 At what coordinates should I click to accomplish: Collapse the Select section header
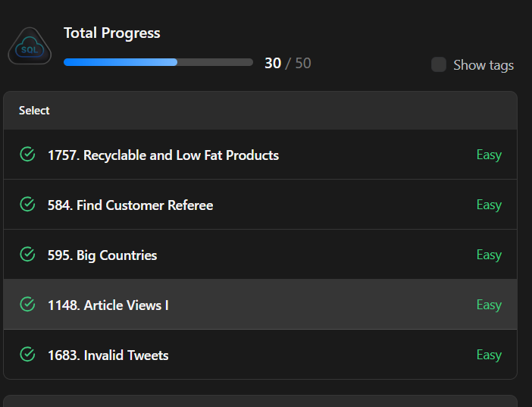(34, 111)
